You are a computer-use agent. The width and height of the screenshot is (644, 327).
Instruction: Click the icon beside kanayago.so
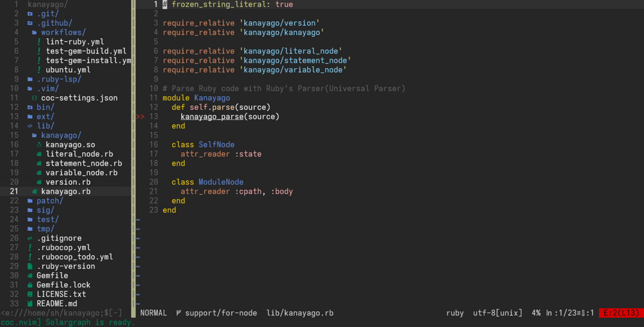(39, 145)
